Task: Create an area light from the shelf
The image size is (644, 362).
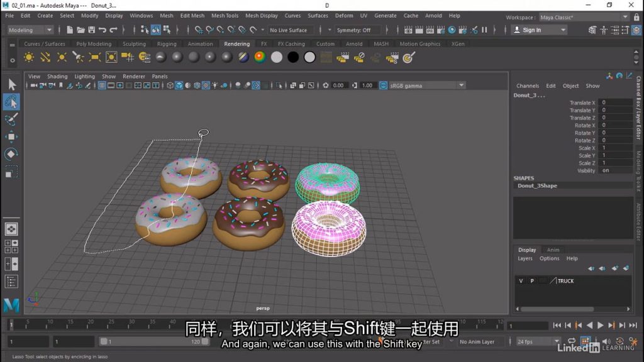Action: [94, 57]
